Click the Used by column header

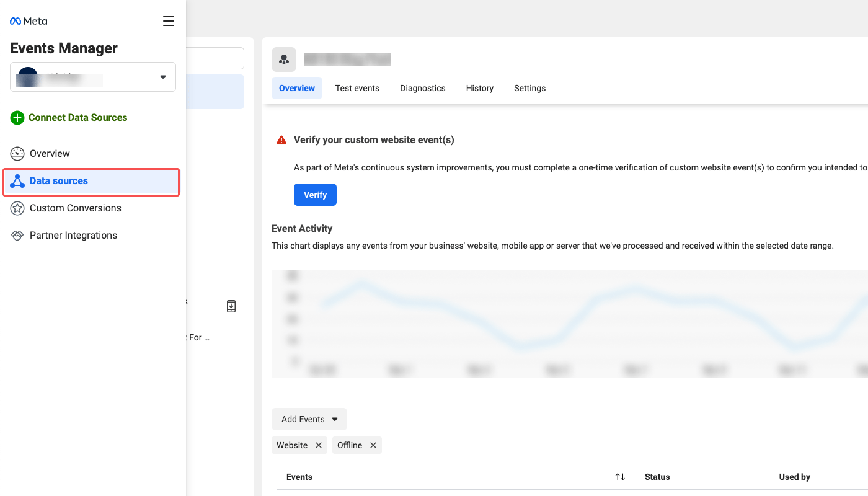coord(795,477)
